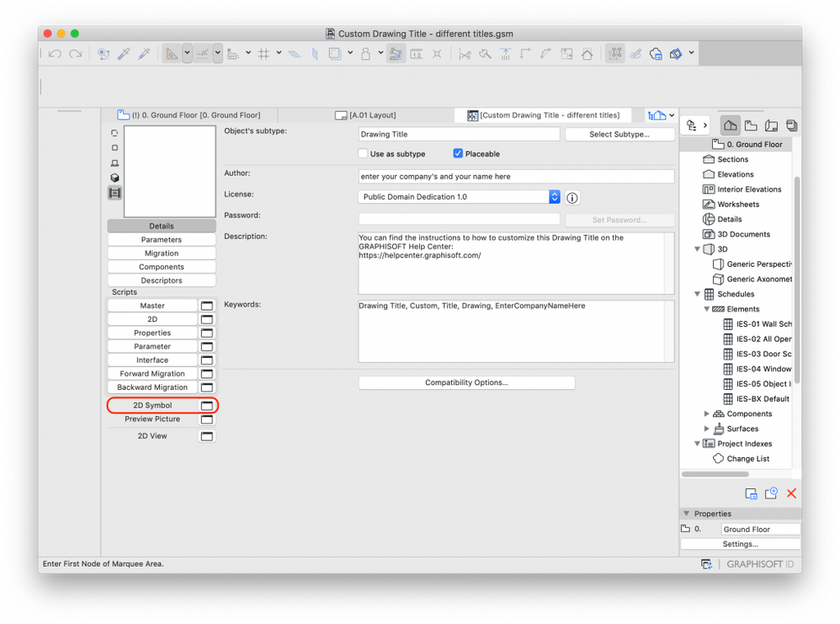Uncheck the Placeable checkbox

[458, 154]
